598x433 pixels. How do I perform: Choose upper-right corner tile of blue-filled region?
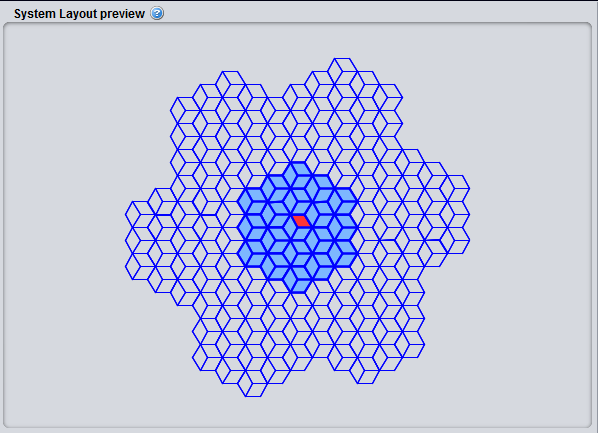coord(342,201)
